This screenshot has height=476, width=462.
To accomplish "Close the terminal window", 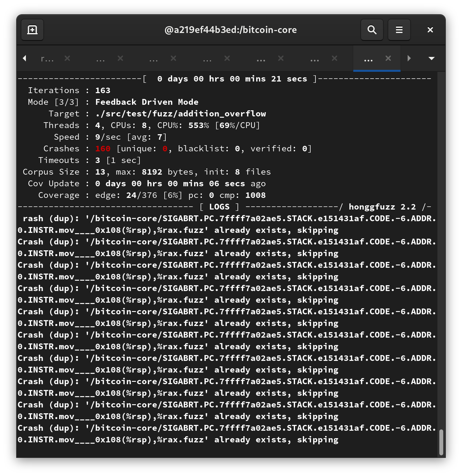I will coord(430,30).
